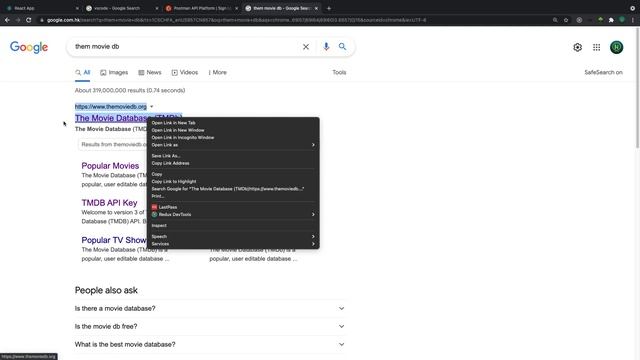
Task: Choose Copy Link to Highlight
Action: coord(233,182)
